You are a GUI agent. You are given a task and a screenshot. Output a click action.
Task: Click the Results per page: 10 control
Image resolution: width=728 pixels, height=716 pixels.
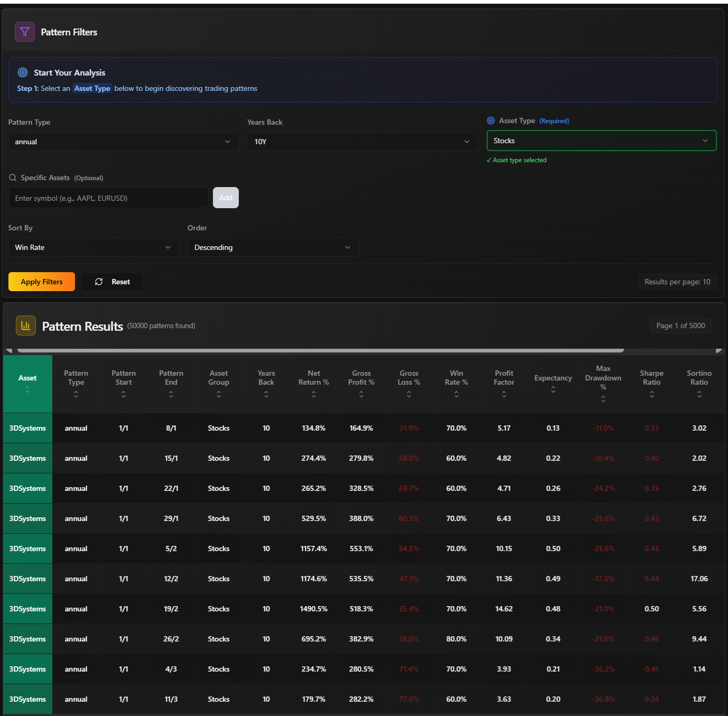[677, 282]
